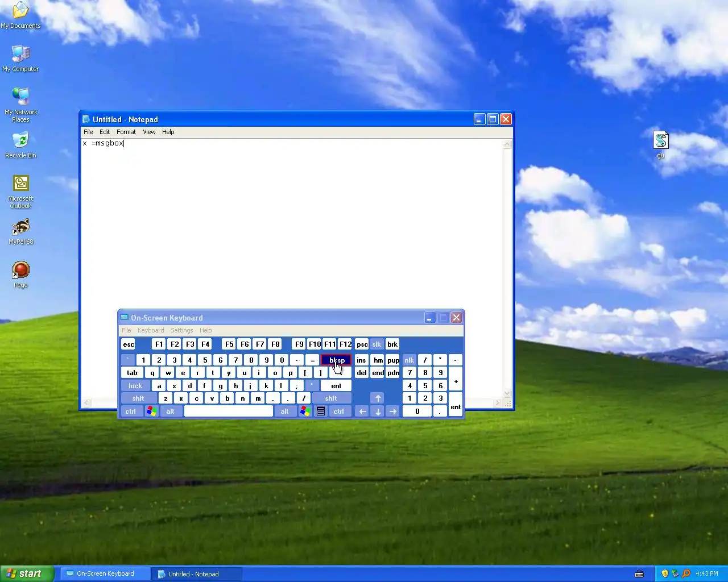Click the bksp key
This screenshot has height=582, width=728.
336,360
